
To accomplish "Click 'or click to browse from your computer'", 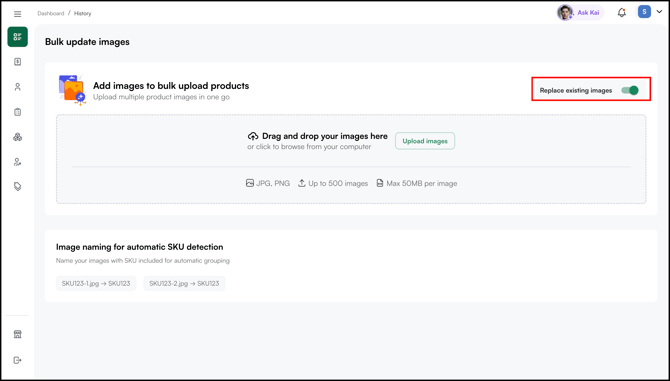I will tap(309, 147).
